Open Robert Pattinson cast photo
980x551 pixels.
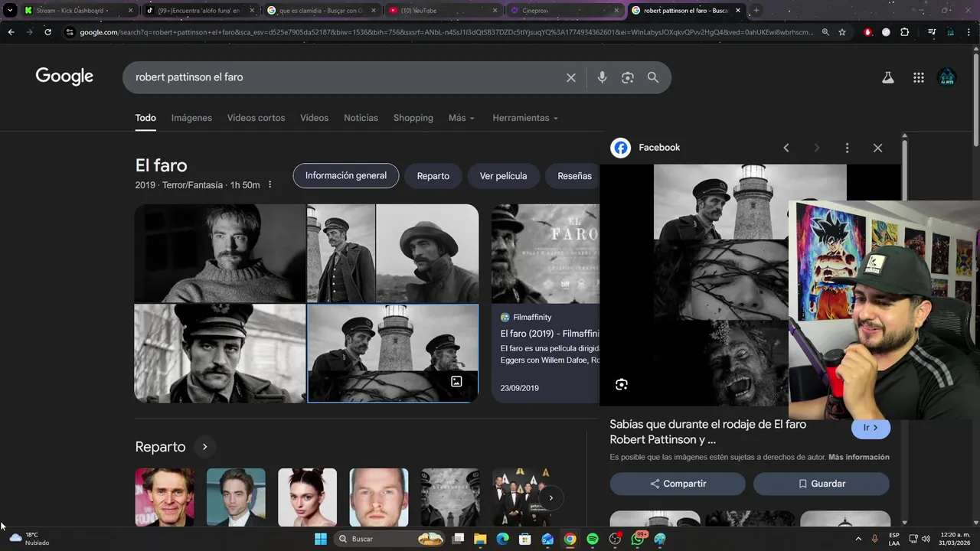(x=236, y=497)
